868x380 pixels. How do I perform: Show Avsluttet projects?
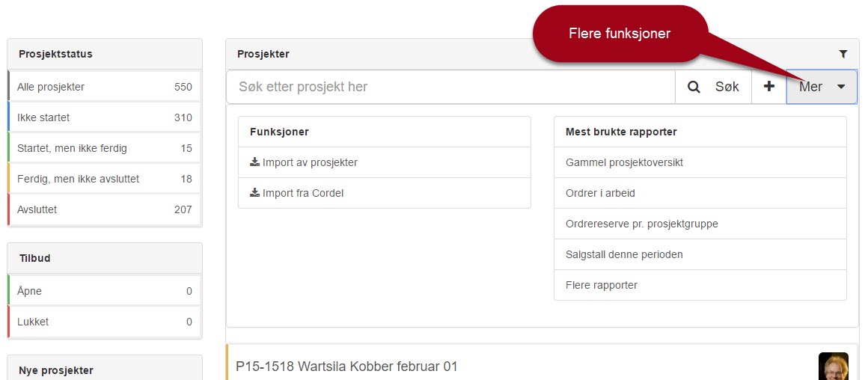click(105, 209)
